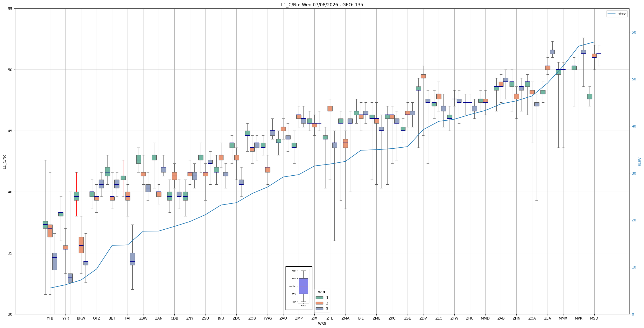Image resolution: width=644 pixels, height=328 pixels.
Task: Click the elev legend entry
Action: pos(617,13)
